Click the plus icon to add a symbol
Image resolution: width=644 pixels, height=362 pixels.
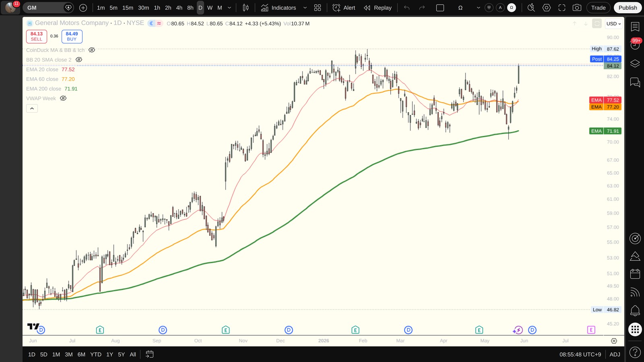click(83, 8)
